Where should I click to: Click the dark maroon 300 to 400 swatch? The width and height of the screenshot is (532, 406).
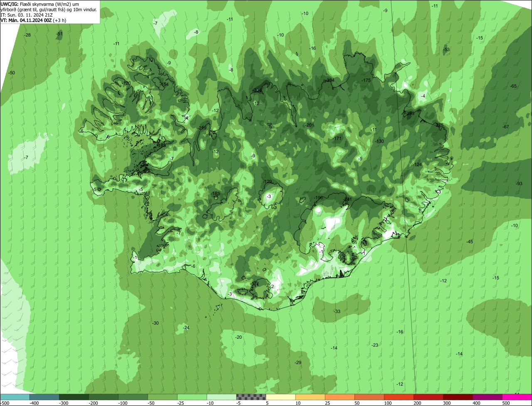[x=458, y=397]
